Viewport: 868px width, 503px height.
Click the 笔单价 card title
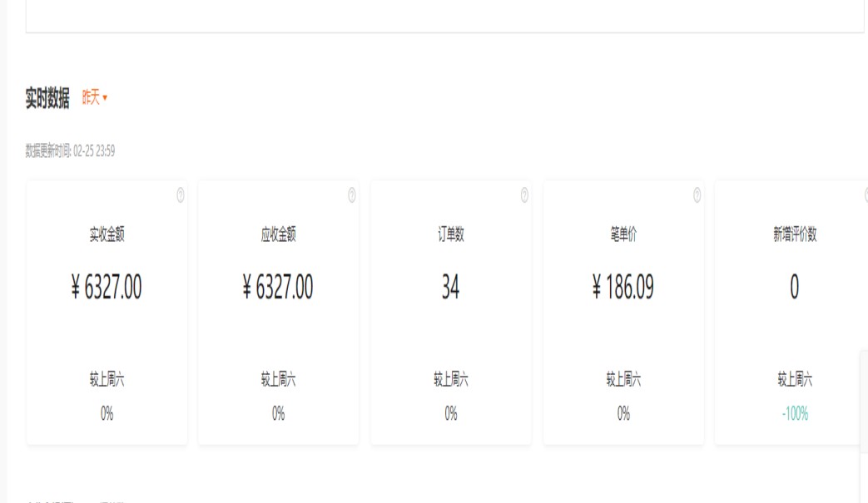(x=623, y=235)
